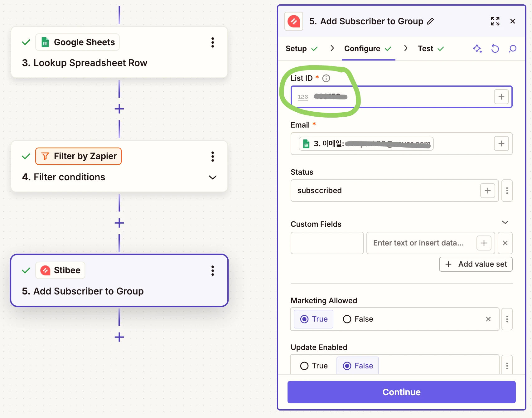Click the pencil icon to rename step
The height and width of the screenshot is (418, 532).
coord(430,21)
